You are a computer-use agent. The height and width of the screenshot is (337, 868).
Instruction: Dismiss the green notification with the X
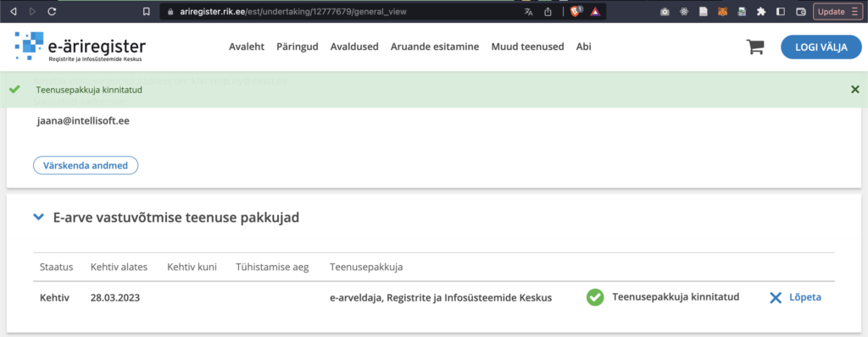pyautogui.click(x=854, y=89)
